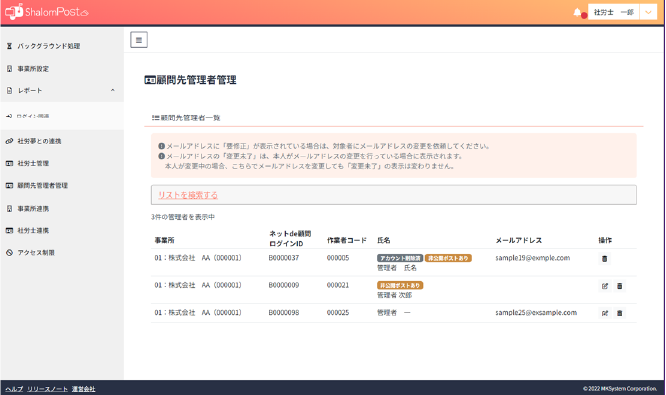Delete the sample25@exsample.com row via trash icon
The image size is (666, 395).
pyautogui.click(x=620, y=313)
